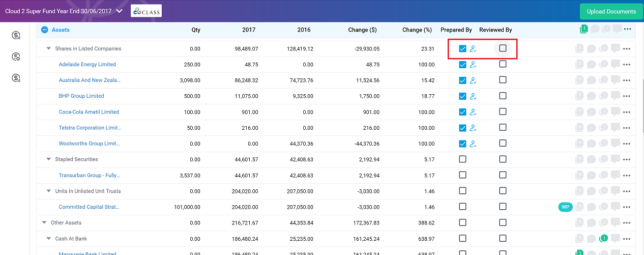The width and height of the screenshot is (644, 255).
Task: Open Woolworths Group link
Action: point(89,144)
